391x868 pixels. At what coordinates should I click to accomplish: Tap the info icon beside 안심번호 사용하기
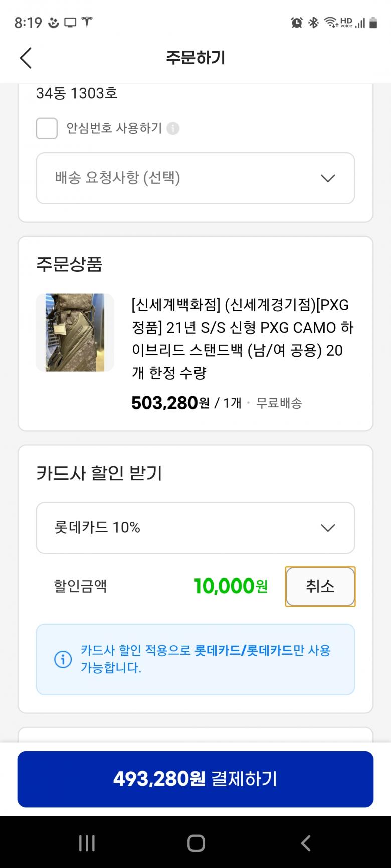click(173, 129)
